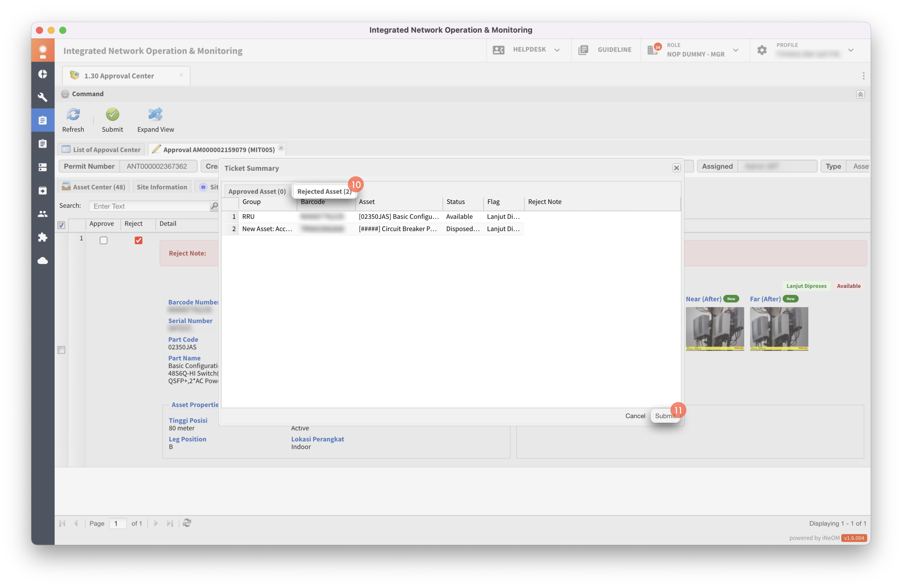Click the Helpdesk contact card icon

(x=498, y=50)
